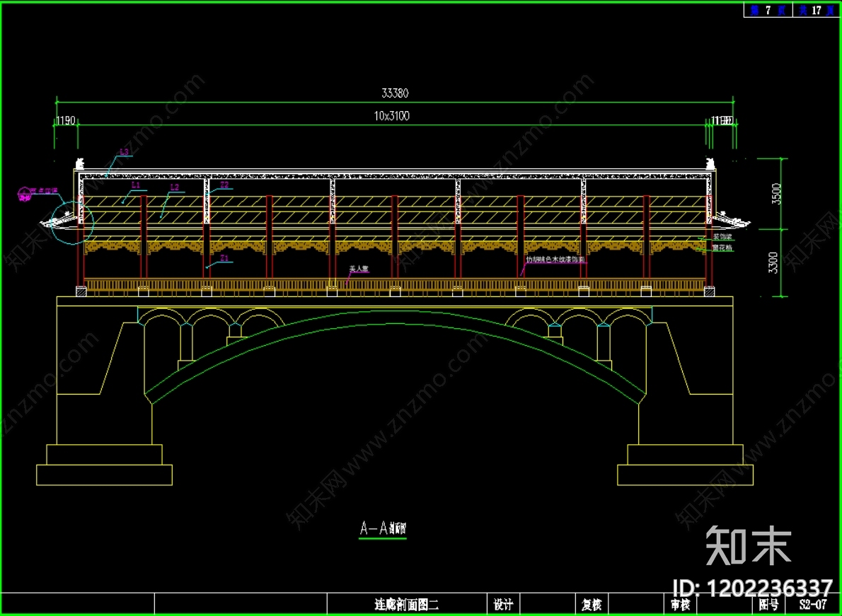Screen dimensions: 842x616
Task: Click the beam label L1
Action: [x=136, y=185]
